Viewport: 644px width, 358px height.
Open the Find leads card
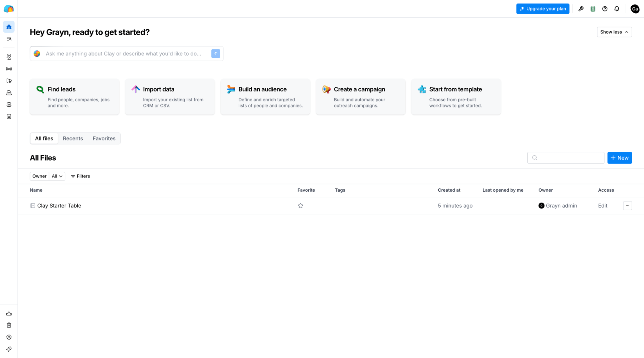tap(75, 97)
